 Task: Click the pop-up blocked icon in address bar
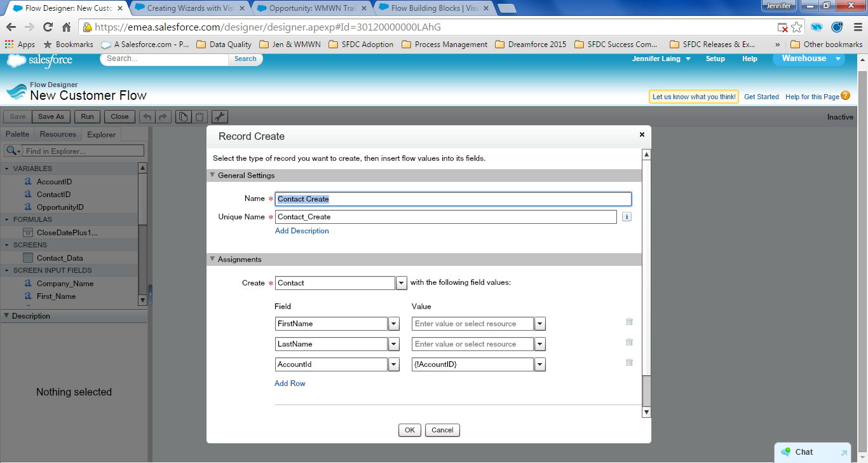point(783,27)
